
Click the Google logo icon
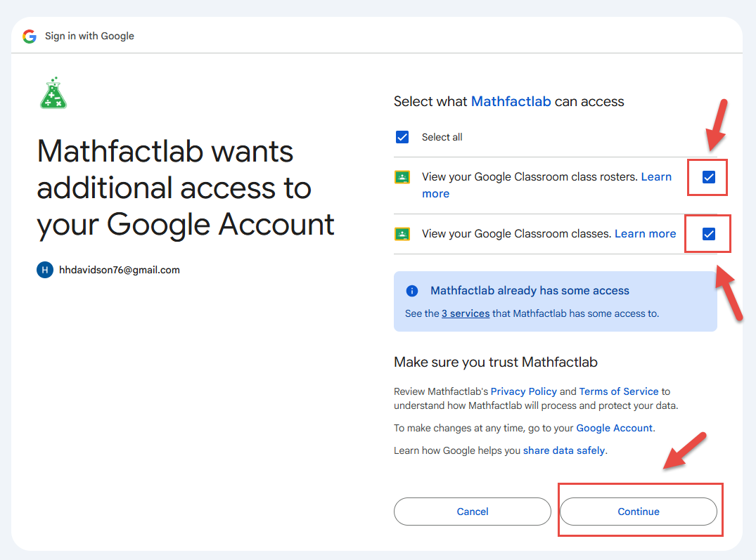pyautogui.click(x=29, y=36)
